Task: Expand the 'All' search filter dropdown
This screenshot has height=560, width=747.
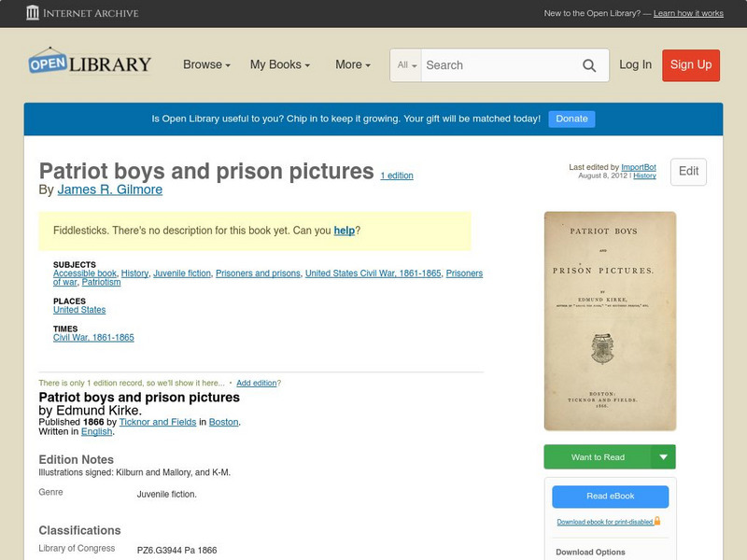Action: coord(406,65)
